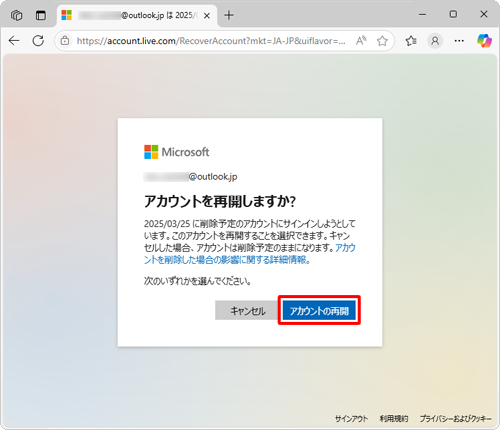Open プライバシーおよびクッキー link
The image size is (500, 430).
[x=456, y=419]
